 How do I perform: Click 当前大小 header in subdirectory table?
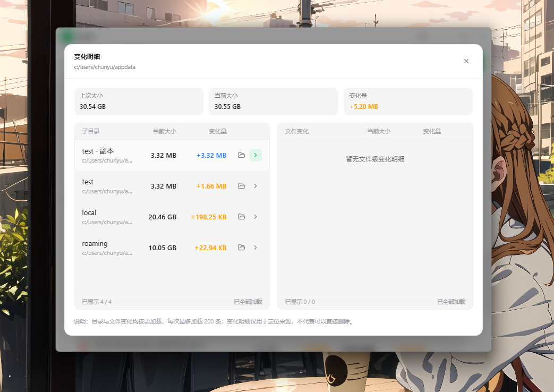coord(164,131)
